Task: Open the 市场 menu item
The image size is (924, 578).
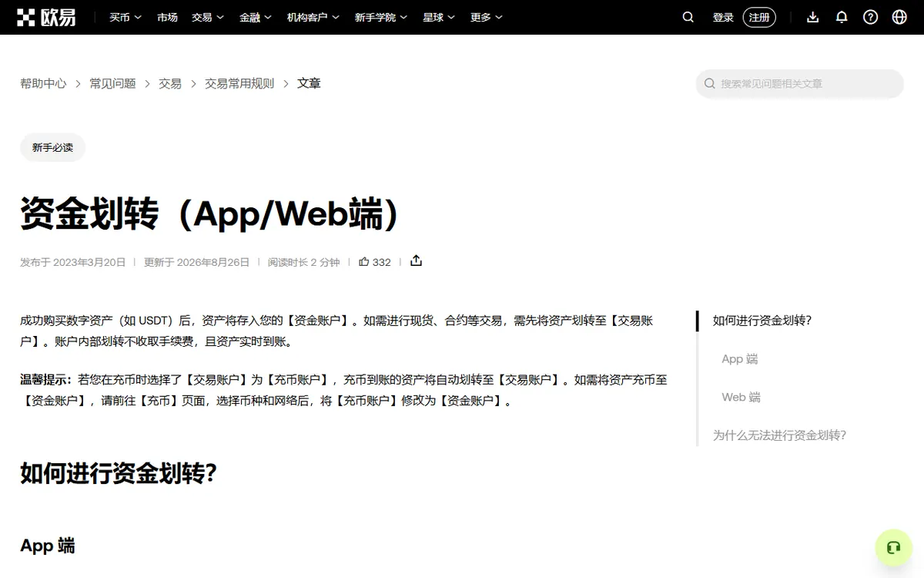Action: click(167, 17)
